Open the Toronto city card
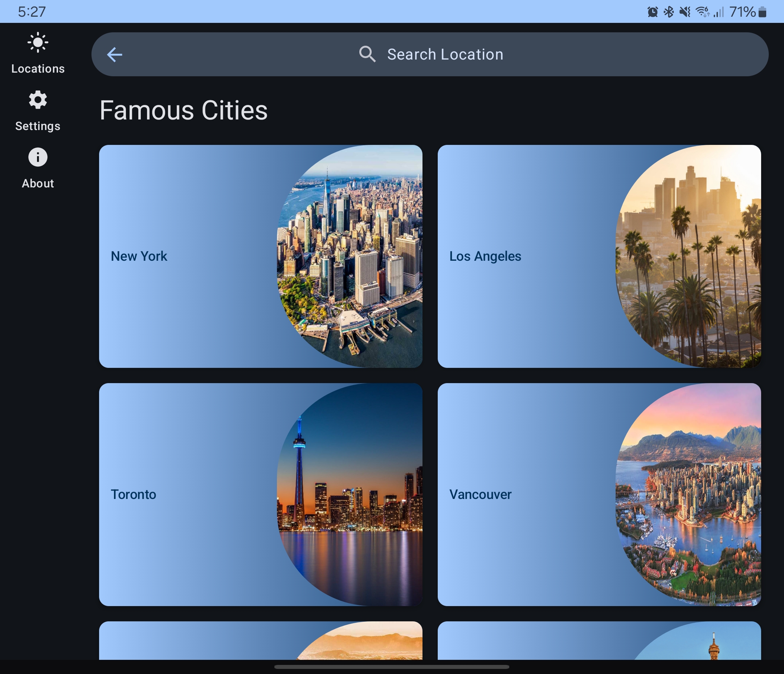 261,495
